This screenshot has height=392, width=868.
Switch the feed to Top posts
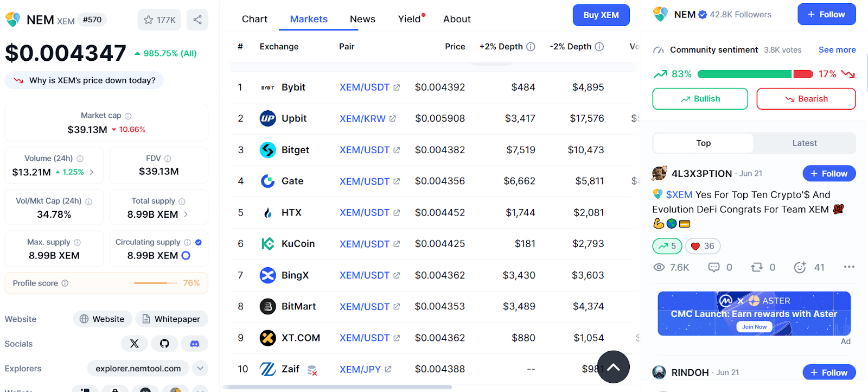pos(703,143)
